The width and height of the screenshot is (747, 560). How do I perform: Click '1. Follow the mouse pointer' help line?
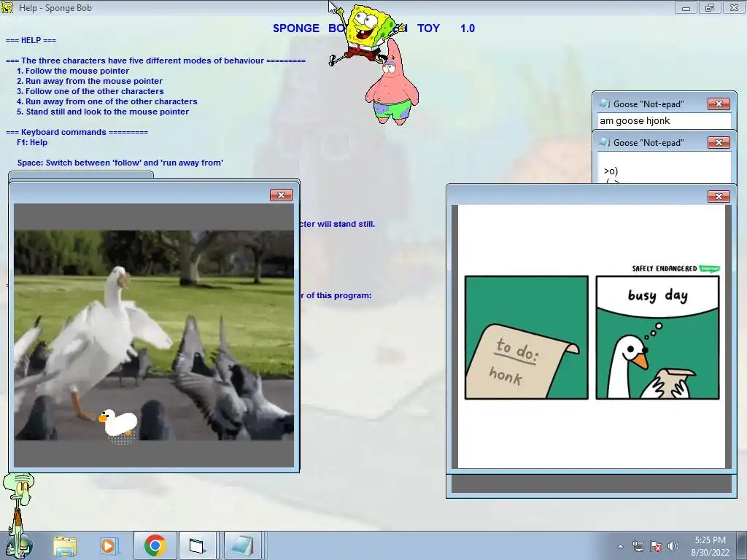pos(73,71)
